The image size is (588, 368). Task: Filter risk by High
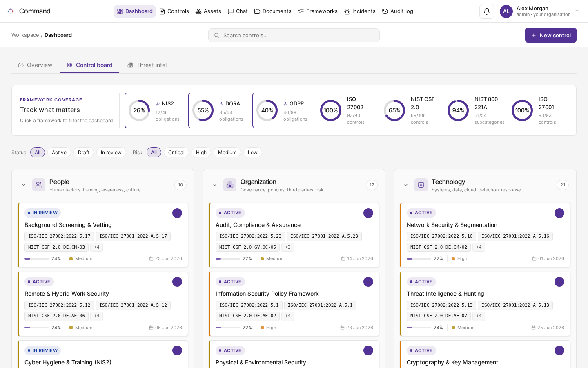(201, 153)
